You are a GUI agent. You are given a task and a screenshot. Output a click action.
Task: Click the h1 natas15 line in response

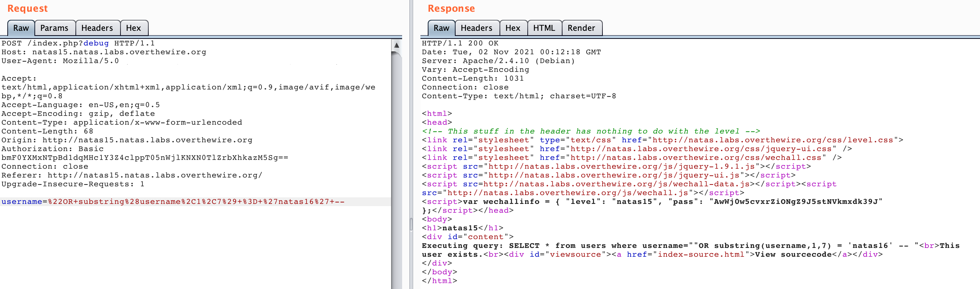point(463,228)
